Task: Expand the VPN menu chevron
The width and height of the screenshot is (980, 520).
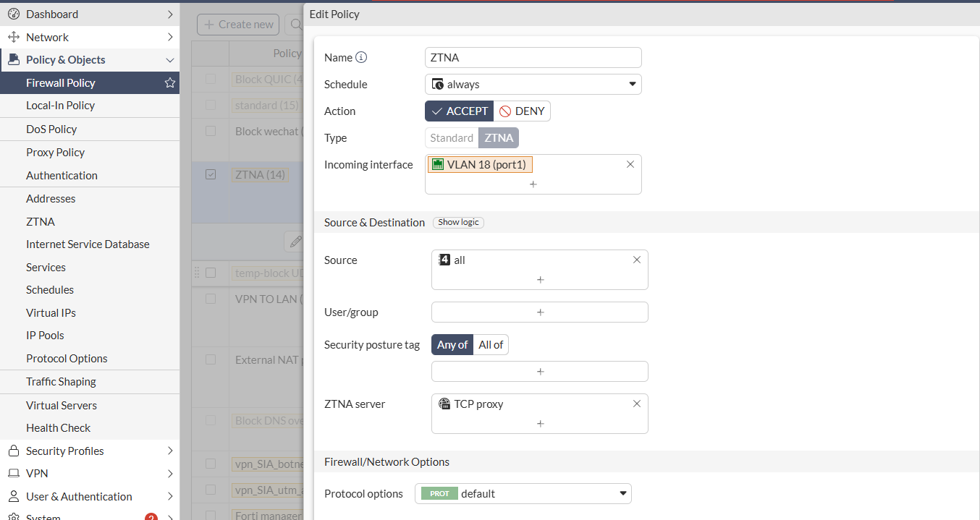Action: [170, 474]
